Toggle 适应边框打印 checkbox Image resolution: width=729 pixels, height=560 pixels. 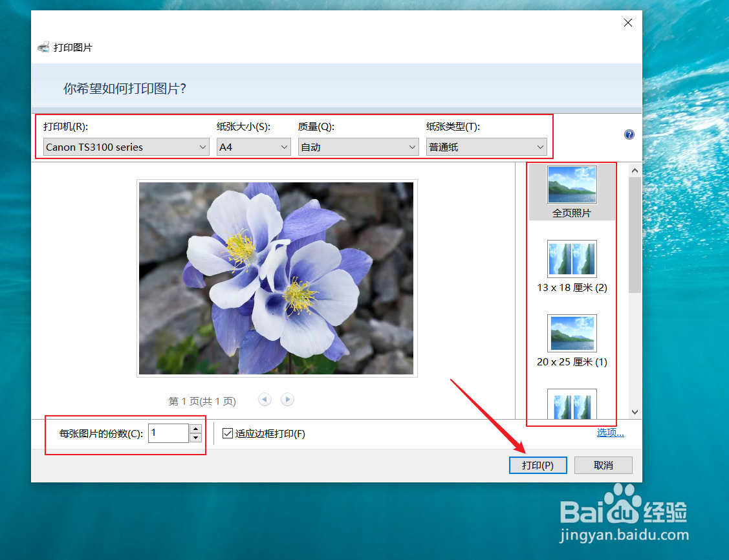(x=227, y=434)
